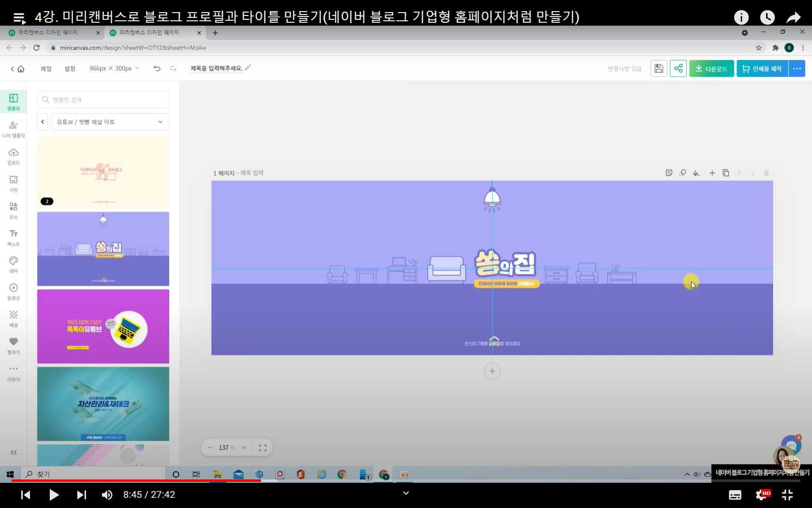Zoom out with minus button
812x508 pixels.
[x=210, y=448]
